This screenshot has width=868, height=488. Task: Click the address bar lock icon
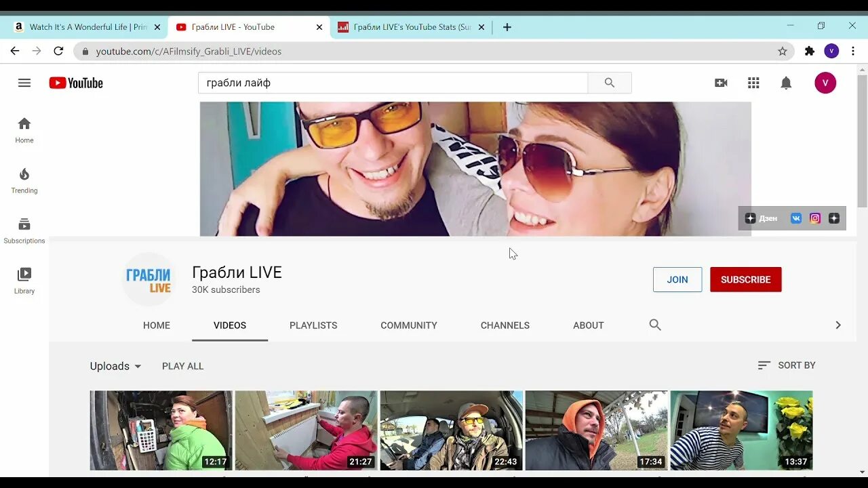click(x=85, y=52)
